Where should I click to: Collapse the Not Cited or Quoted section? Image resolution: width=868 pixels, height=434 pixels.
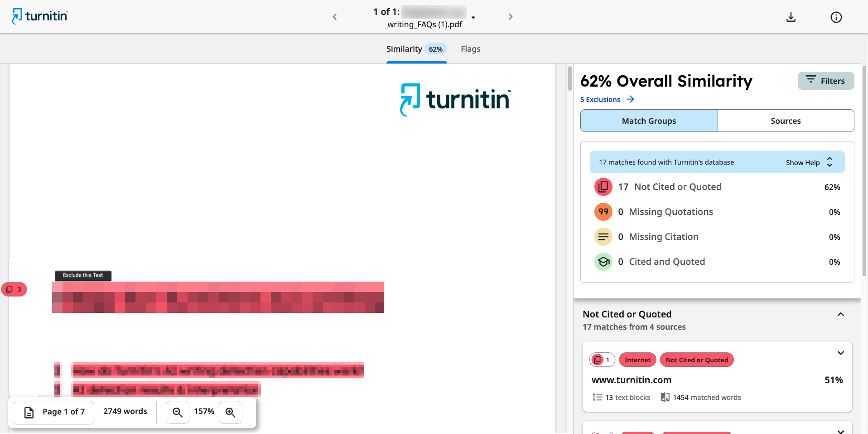click(x=841, y=314)
